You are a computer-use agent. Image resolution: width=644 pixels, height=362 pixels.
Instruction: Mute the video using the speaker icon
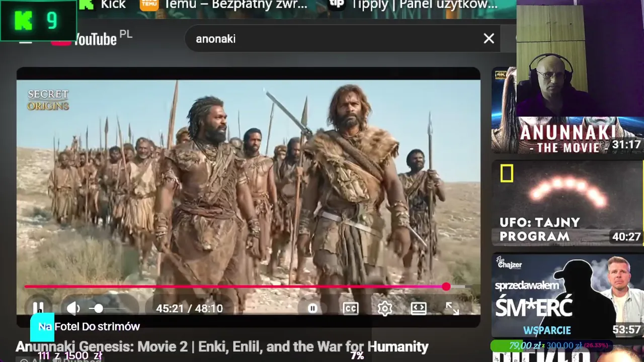point(73,308)
